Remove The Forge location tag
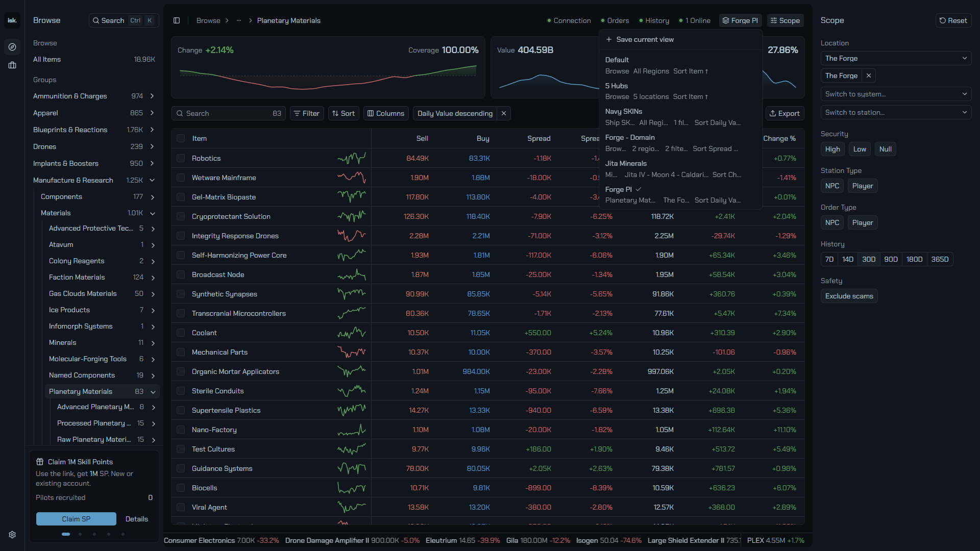This screenshot has width=980, height=551. pos(869,76)
